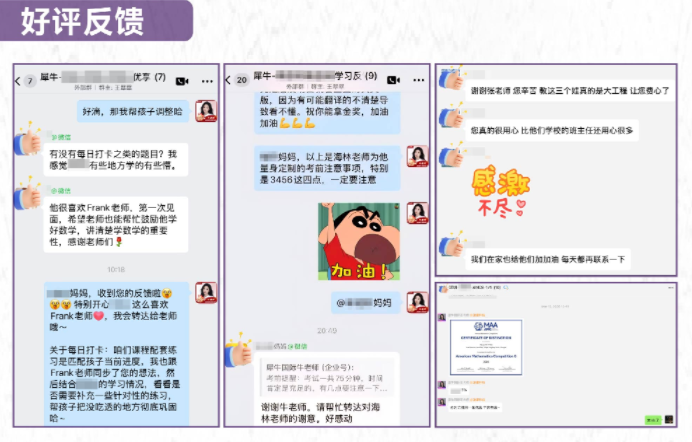Open more options in the 学习反 (9) chat

[x=418, y=80]
